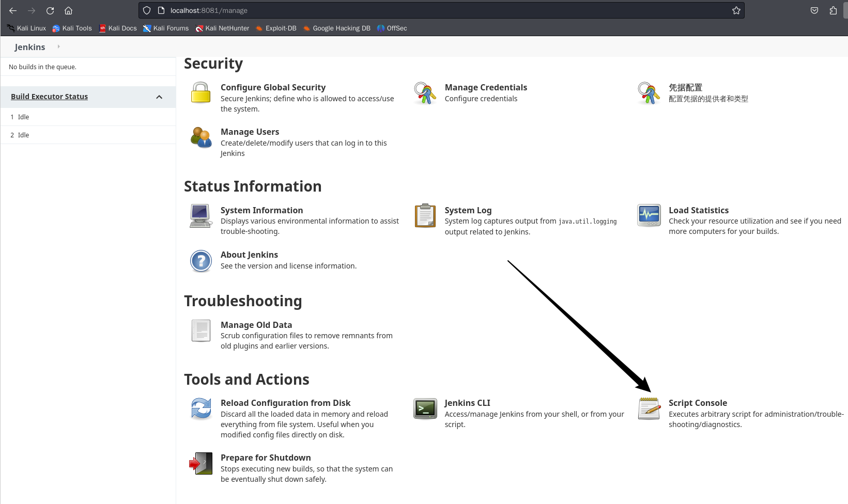This screenshot has width=848, height=504.
Task: Click the System Log clipboard icon
Action: tap(425, 216)
